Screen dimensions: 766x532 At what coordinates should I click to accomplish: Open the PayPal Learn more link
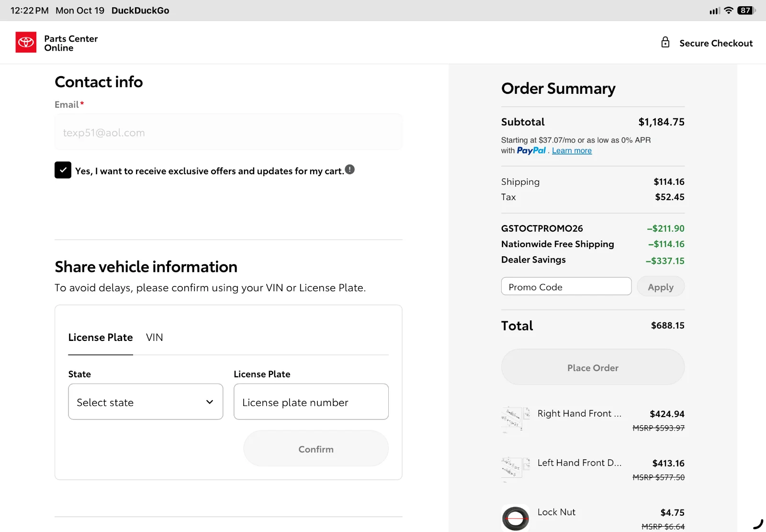pyautogui.click(x=572, y=151)
